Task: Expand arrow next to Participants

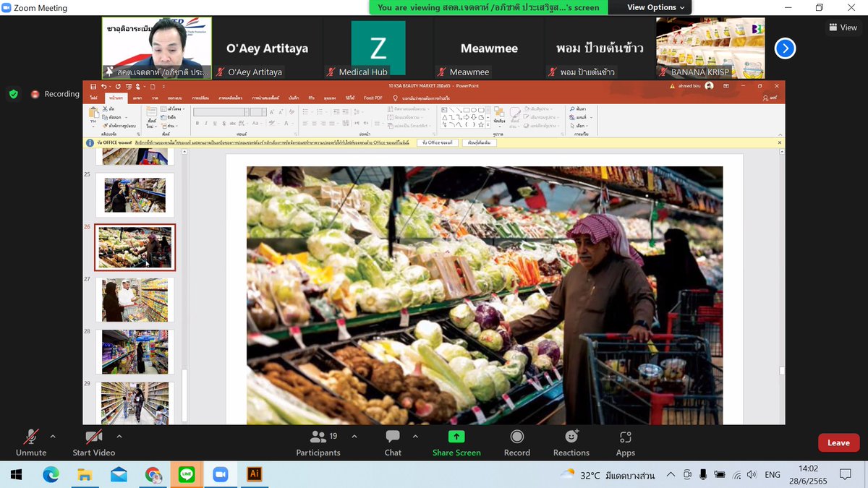Action: point(354,436)
